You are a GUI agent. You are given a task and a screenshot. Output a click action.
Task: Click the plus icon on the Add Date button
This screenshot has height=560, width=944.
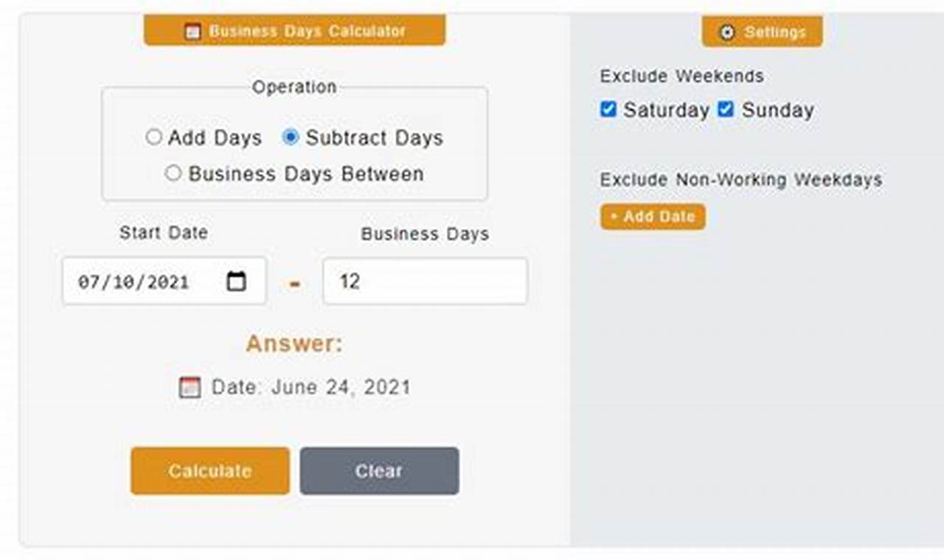(x=614, y=217)
